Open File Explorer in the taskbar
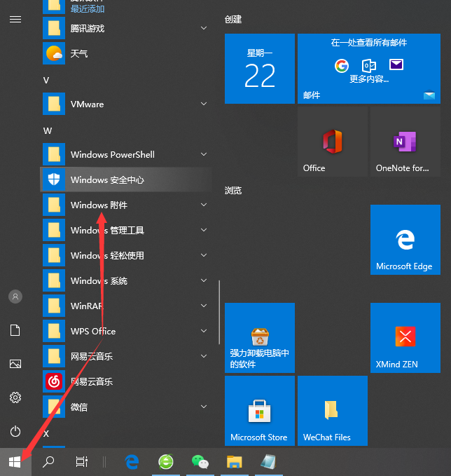This screenshot has height=476, width=451. click(234, 461)
